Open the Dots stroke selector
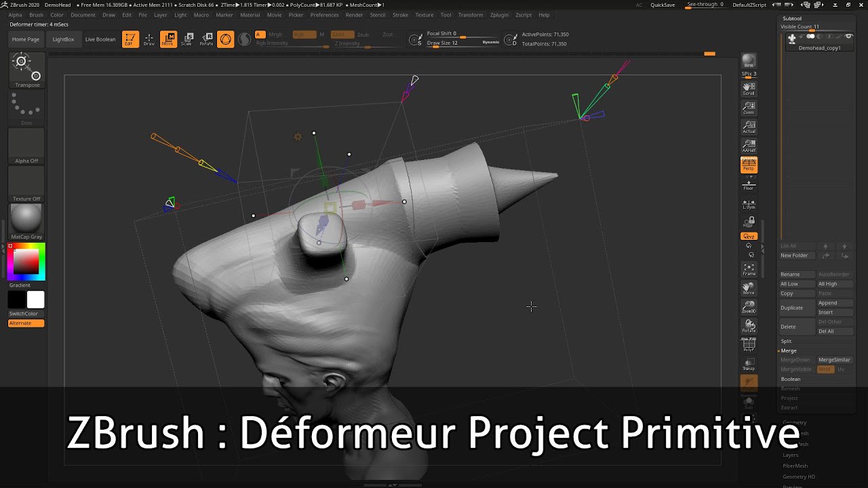Screen dimensions: 868x488 [27, 108]
